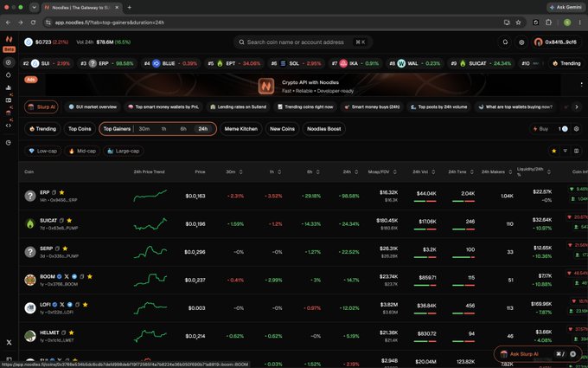Open settings gear next to the bell
This screenshot has height=368, width=588.
[521, 42]
